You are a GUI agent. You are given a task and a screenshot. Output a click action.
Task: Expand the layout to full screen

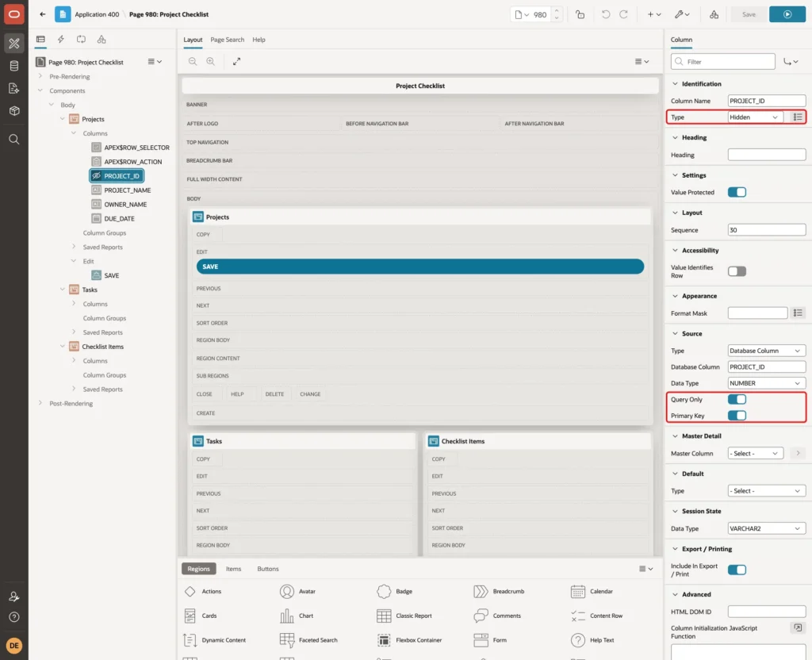(236, 62)
